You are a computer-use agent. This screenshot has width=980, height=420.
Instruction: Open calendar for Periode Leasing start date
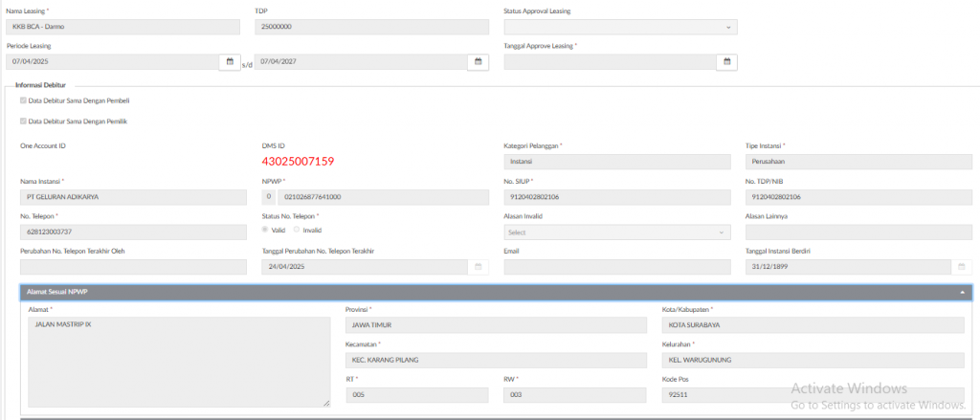tap(229, 61)
